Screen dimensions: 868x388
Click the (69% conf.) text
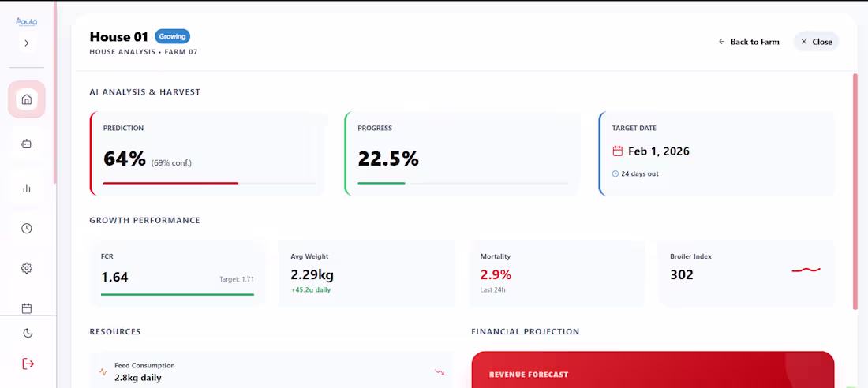point(171,162)
